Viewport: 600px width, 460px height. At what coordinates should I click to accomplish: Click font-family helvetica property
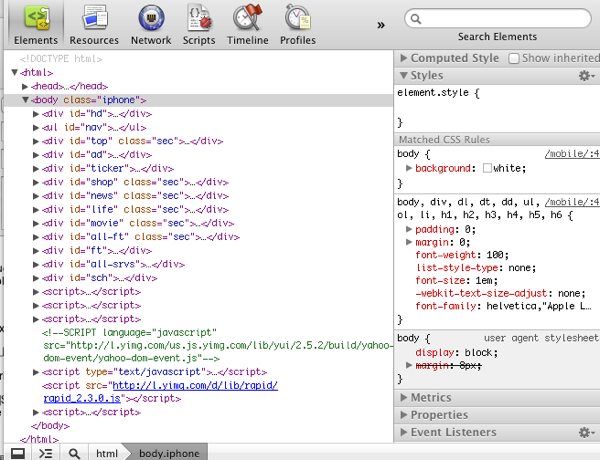pyautogui.click(x=503, y=306)
